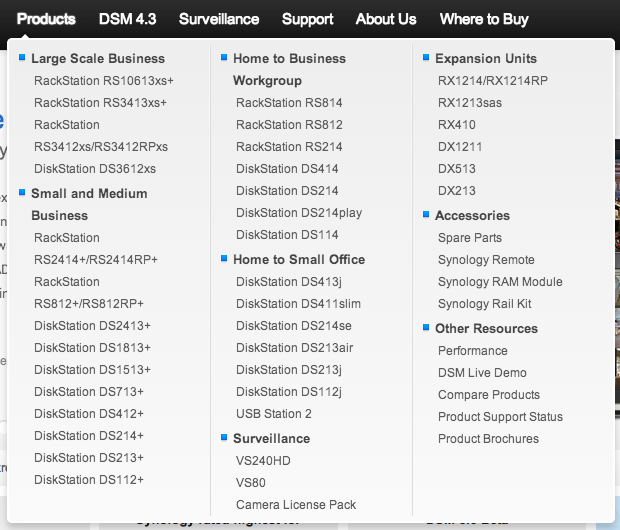Screen dimensions: 620x530
Task: Open Synology Remote link
Action: coord(486,260)
